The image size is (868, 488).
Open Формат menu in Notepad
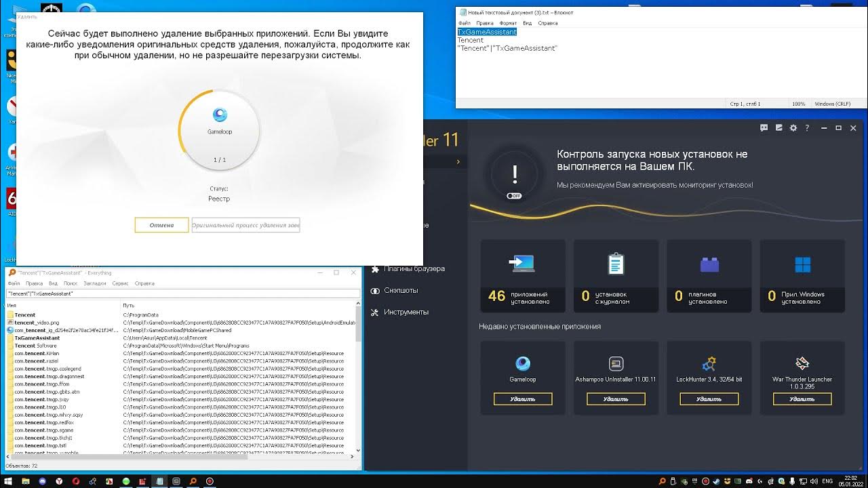click(508, 23)
